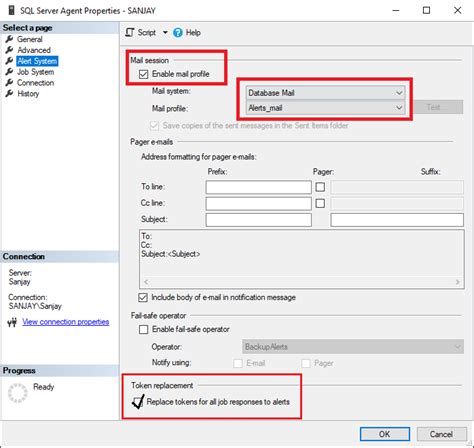Click the Help toolbar label
The height and width of the screenshot is (448, 474).
[x=193, y=33]
